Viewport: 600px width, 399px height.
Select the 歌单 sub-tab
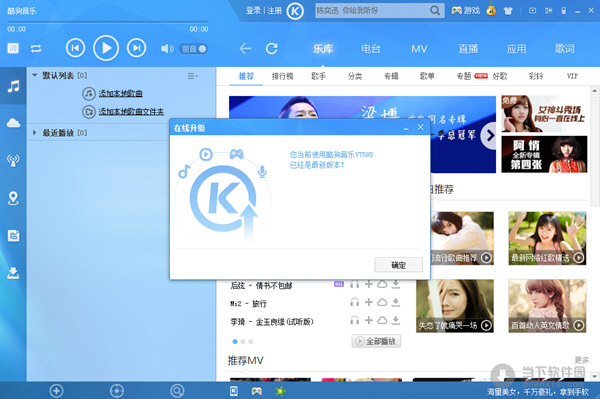click(427, 76)
